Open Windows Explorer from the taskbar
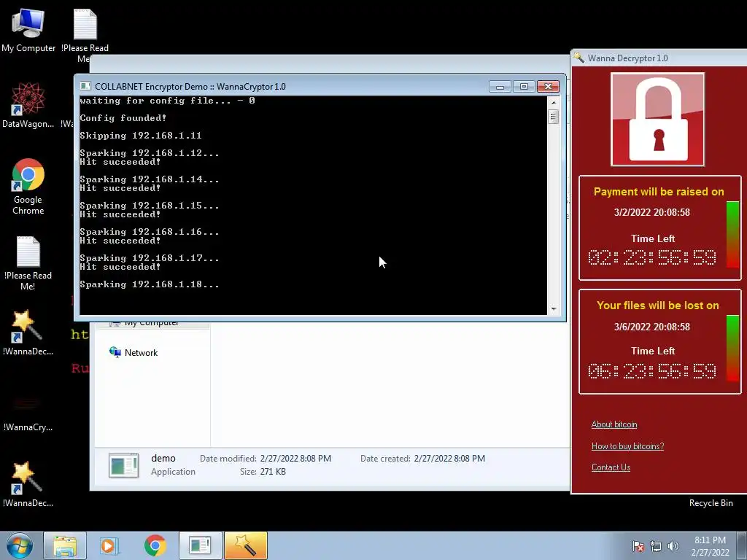This screenshot has width=747, height=560. pos(65,545)
